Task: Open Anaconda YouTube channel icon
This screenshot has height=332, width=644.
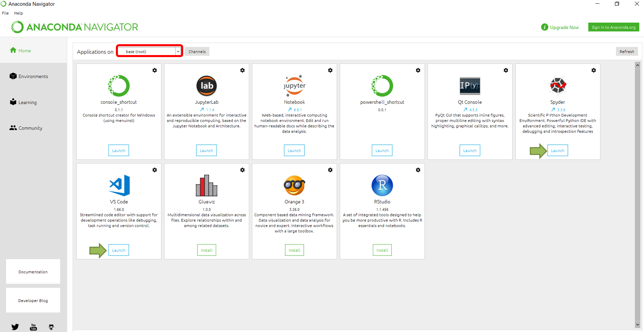Action: (x=33, y=327)
